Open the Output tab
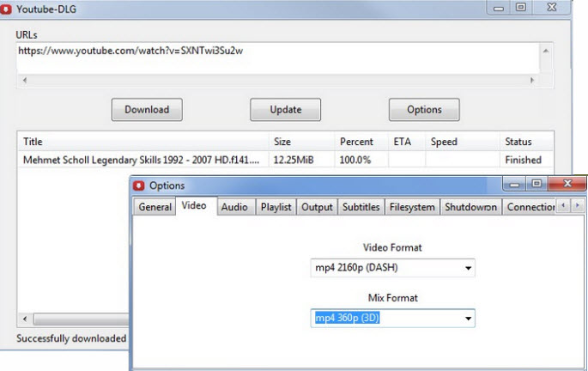Screen dimensions: 588x371 (x=317, y=207)
